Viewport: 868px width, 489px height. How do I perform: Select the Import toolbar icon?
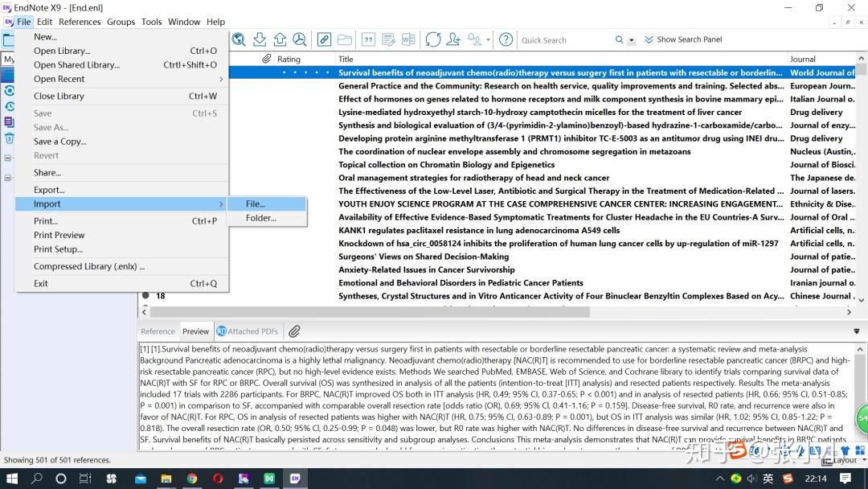(260, 39)
